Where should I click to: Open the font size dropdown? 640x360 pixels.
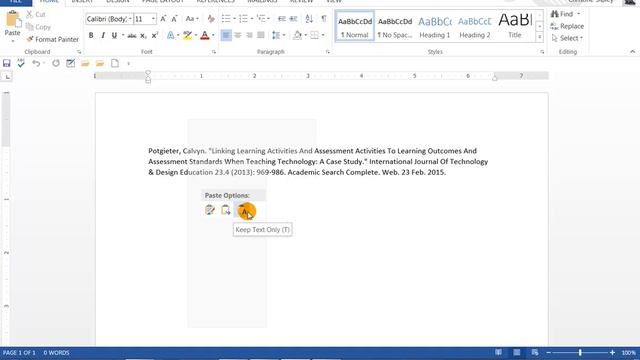(153, 19)
